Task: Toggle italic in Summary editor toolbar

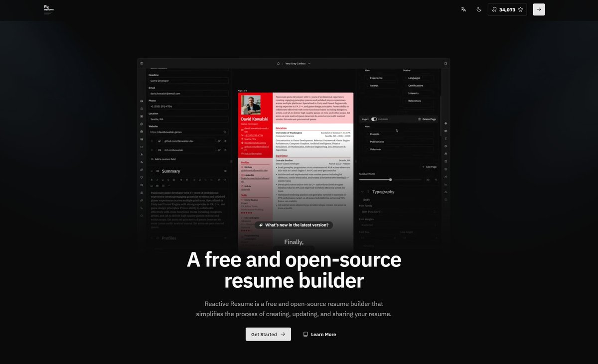Action: tap(156, 179)
